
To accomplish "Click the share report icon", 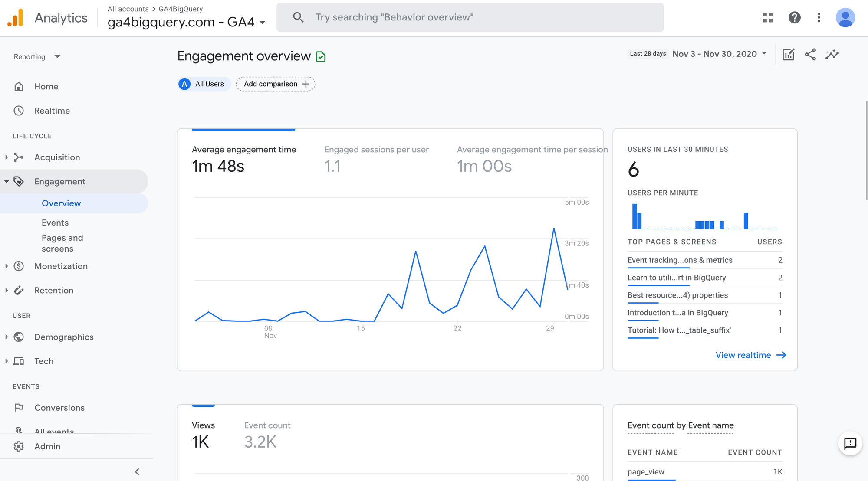I will [810, 54].
